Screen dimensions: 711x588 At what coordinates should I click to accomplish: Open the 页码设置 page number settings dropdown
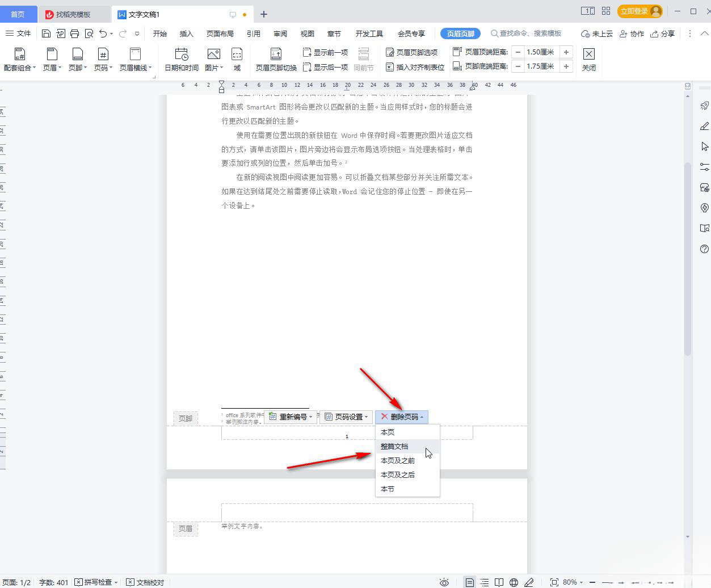tap(346, 417)
